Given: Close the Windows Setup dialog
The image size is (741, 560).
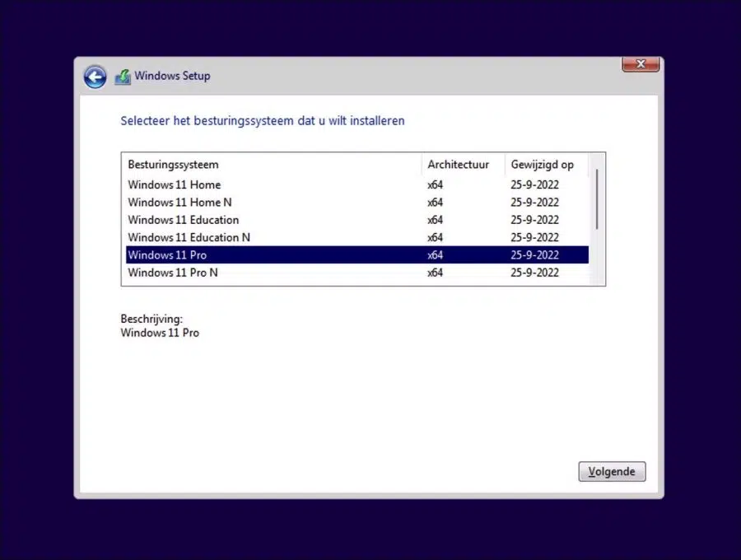Looking at the screenshot, I should click(641, 64).
